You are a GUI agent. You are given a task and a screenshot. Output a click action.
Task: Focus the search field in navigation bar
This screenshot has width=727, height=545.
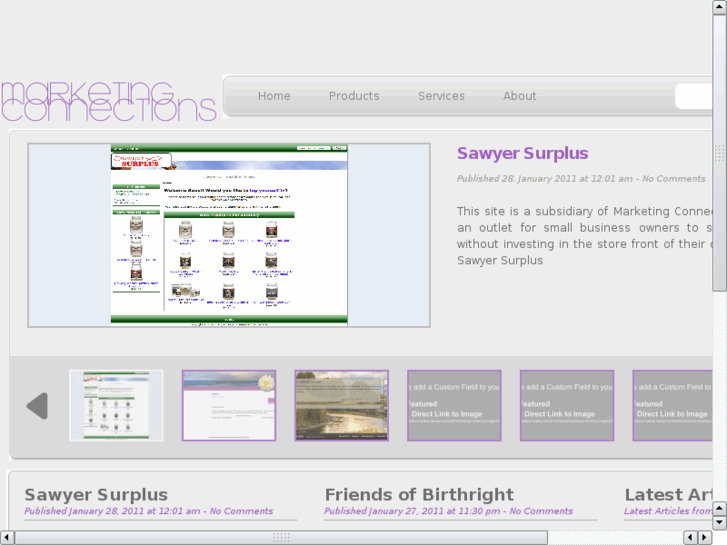(x=694, y=96)
